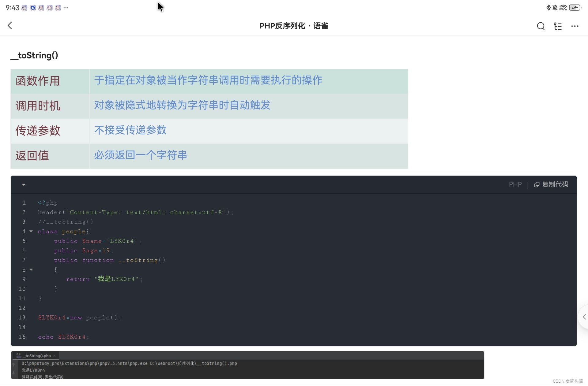The image size is (588, 386).
Task: Open search with magnifier icon
Action: pos(541,26)
